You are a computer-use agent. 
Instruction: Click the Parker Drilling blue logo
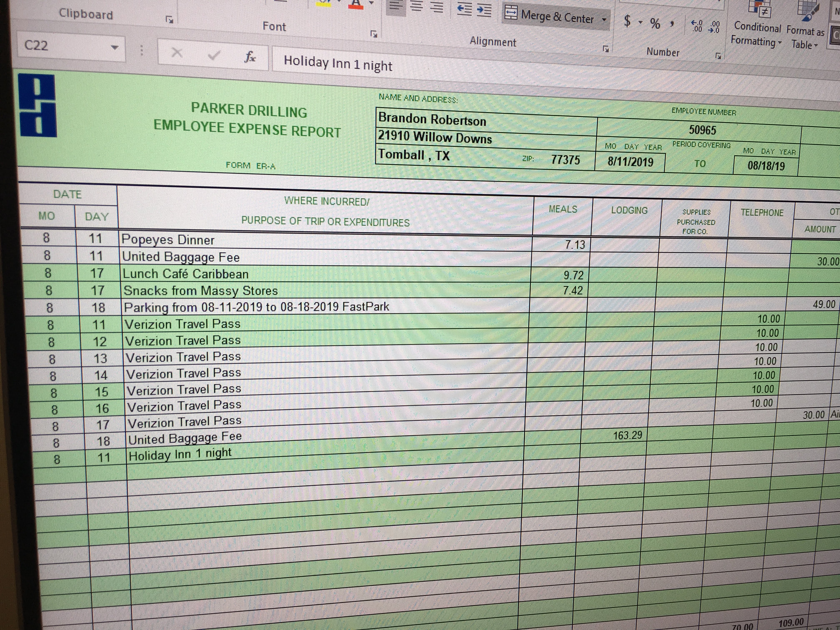click(x=37, y=106)
